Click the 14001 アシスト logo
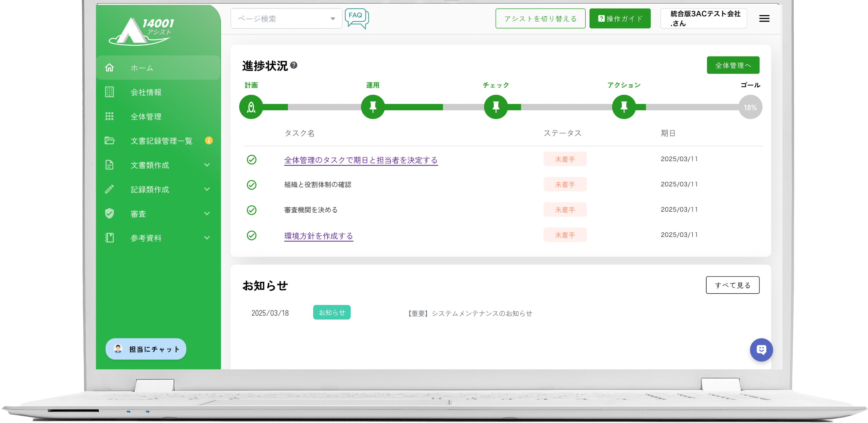The width and height of the screenshot is (868, 423). [x=142, y=31]
